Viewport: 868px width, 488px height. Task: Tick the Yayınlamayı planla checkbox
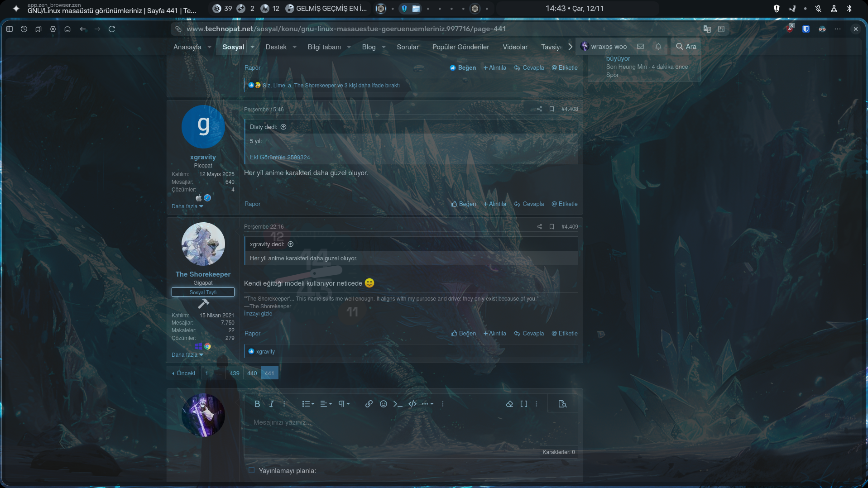point(251,470)
